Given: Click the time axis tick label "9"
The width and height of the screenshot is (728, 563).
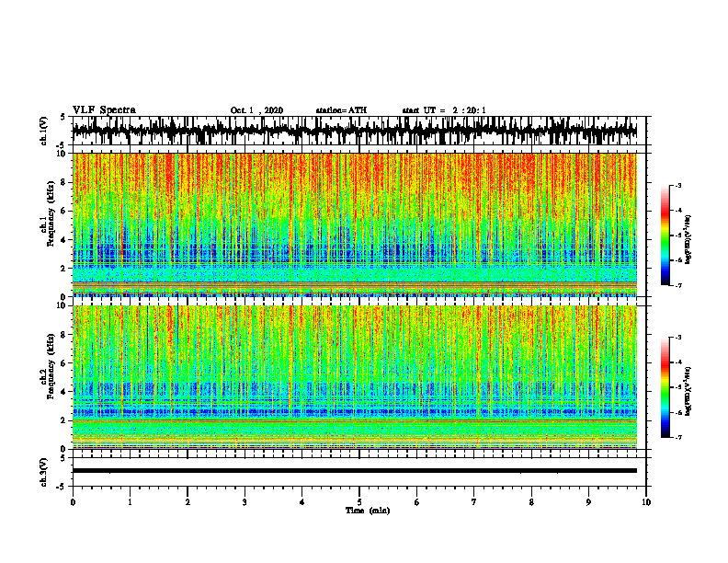Looking at the screenshot, I should (x=588, y=502).
